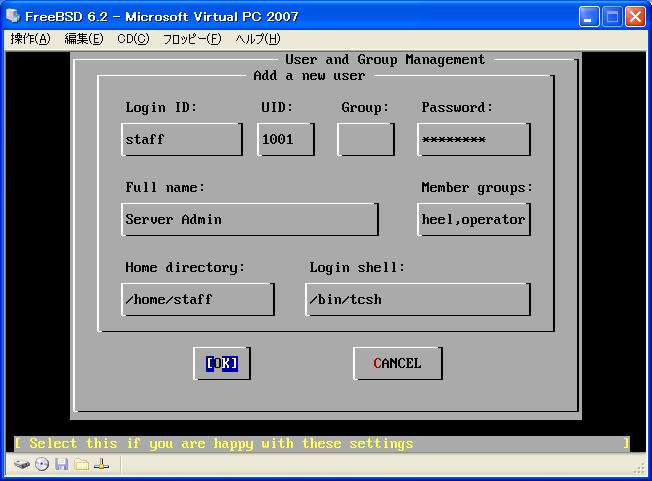The width and height of the screenshot is (652, 481).
Task: Click the 'User and Group Management' title
Action: [385, 59]
